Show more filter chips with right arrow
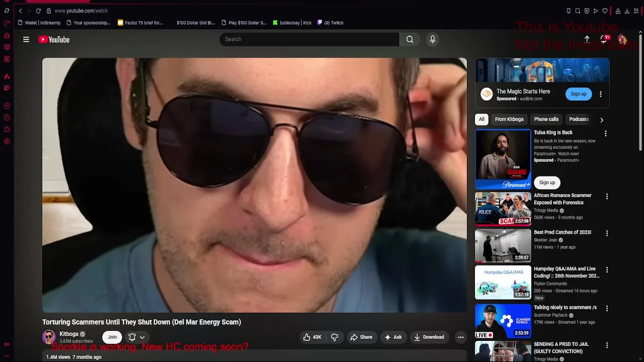 pos(601,120)
